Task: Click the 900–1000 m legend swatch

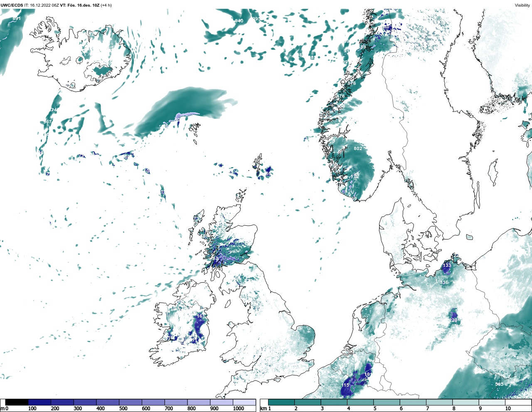Action: (x=222, y=402)
